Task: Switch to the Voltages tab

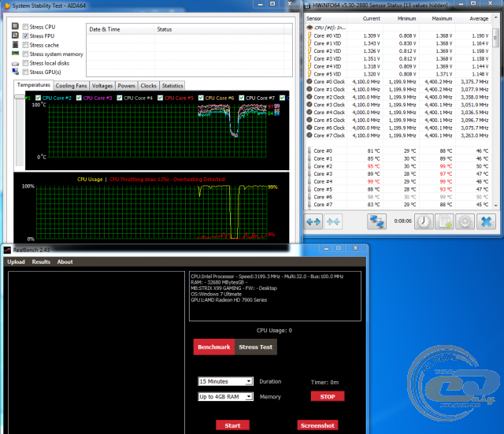Action: [102, 86]
